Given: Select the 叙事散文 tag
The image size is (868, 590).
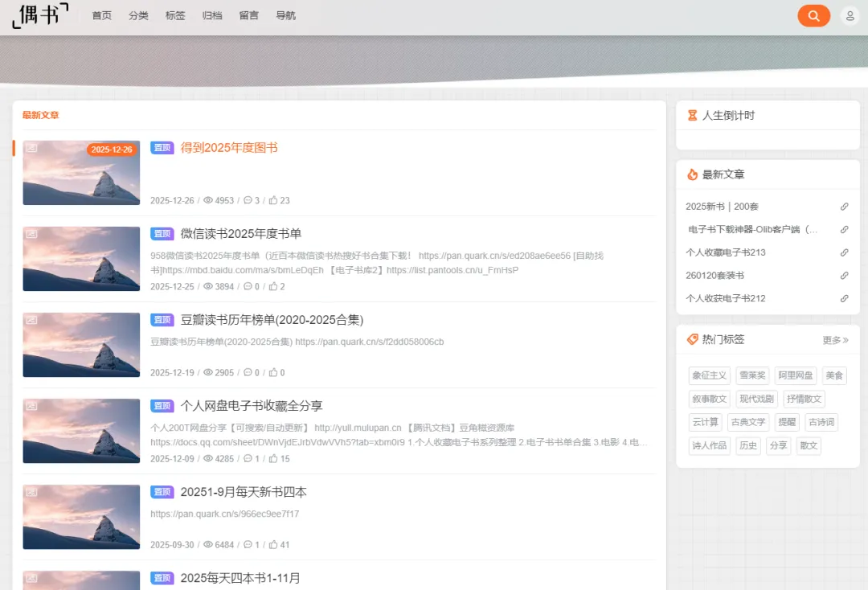Looking at the screenshot, I should point(709,399).
